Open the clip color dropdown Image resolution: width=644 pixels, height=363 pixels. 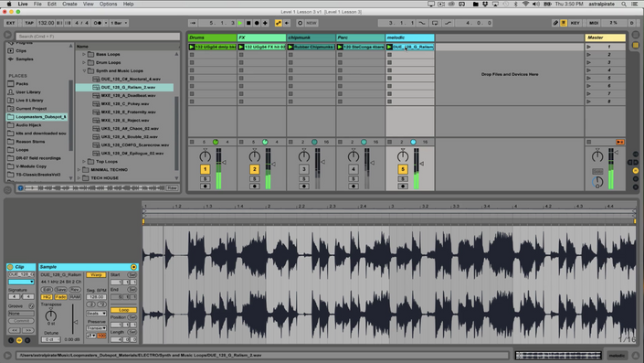(21, 282)
